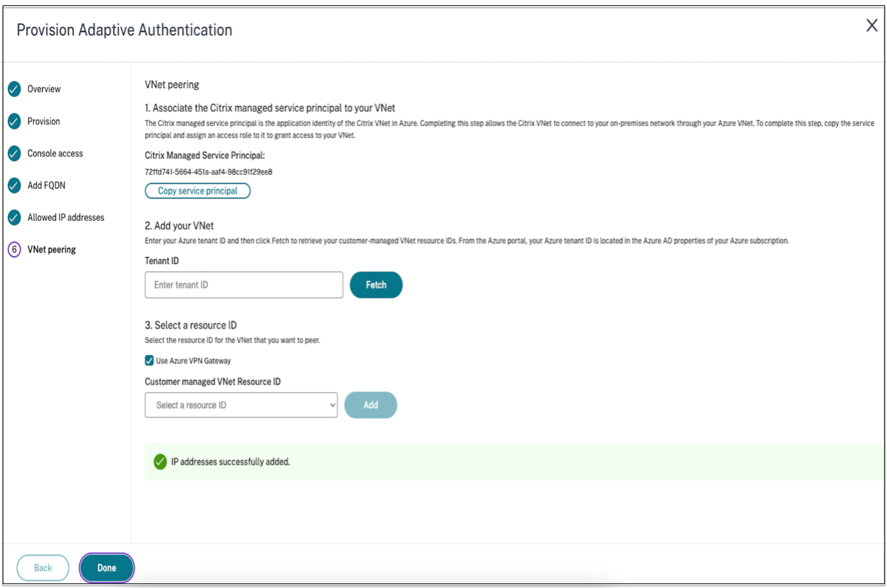Open the Select a resource ID dropdown
This screenshot has height=588, width=887.
pyautogui.click(x=241, y=405)
